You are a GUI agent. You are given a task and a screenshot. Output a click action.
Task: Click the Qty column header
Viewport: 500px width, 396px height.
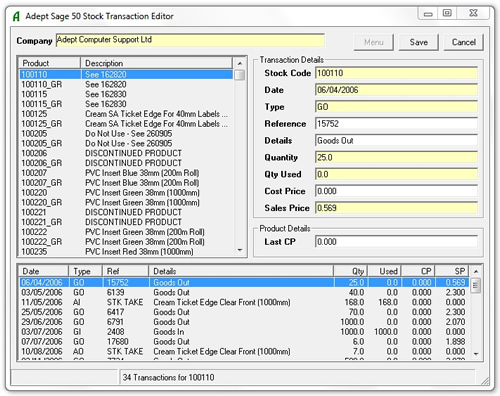(350, 271)
